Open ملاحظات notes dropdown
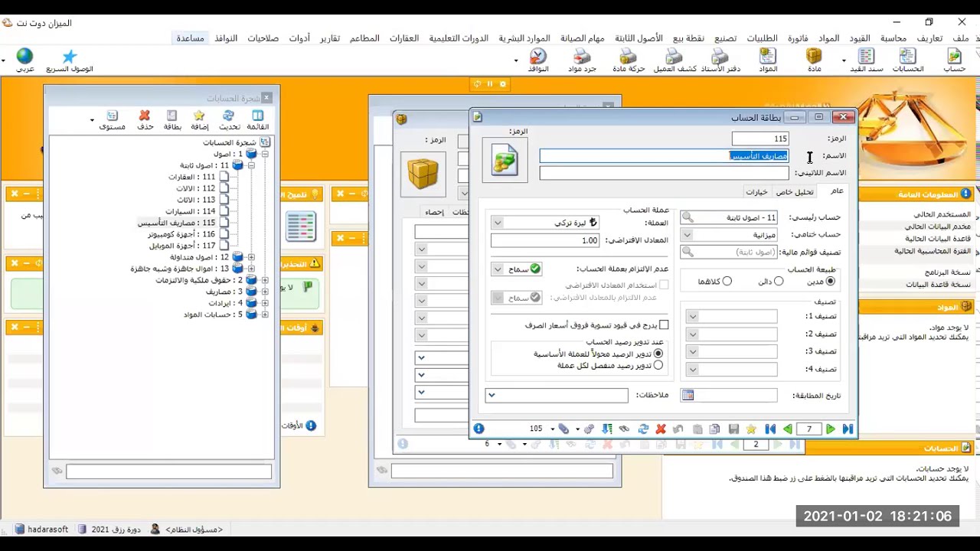Viewport: 980px width, 551px height. click(x=492, y=395)
